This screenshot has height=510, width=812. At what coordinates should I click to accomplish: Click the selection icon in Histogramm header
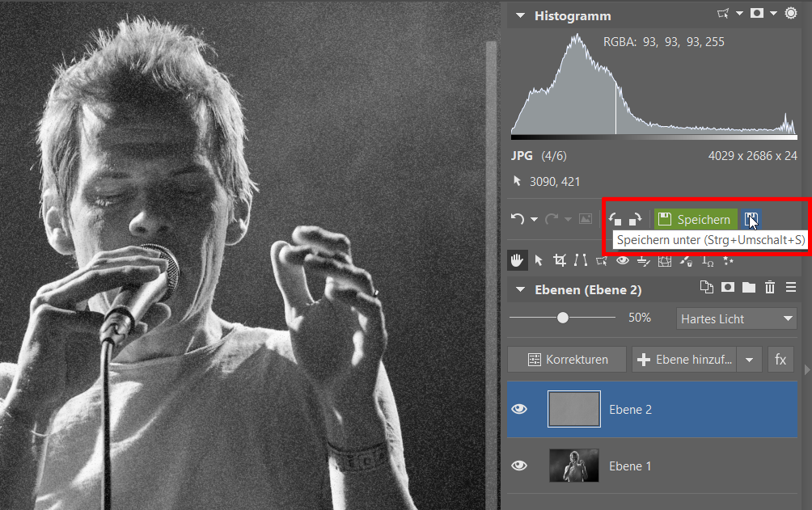723,14
